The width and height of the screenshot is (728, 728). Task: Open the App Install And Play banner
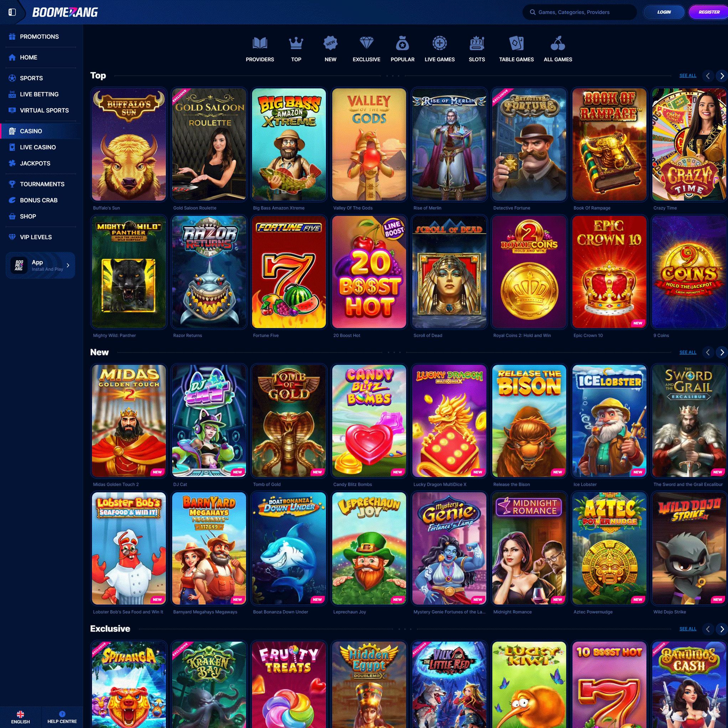40,265
